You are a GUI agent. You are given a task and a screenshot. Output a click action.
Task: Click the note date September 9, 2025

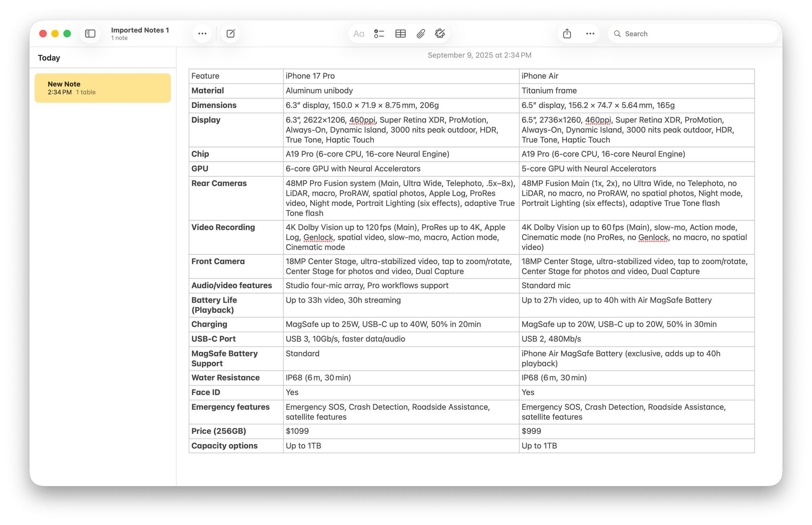click(479, 55)
